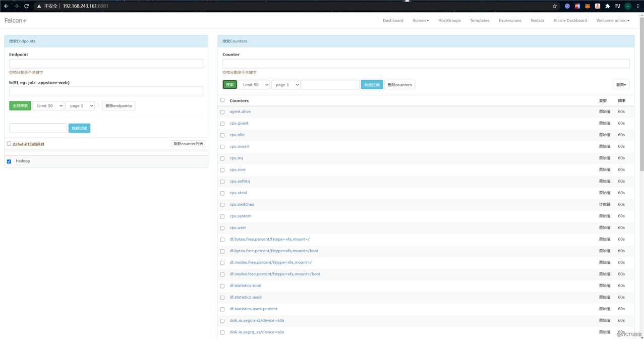Open the red-blue FT extension icon
The width and height of the screenshot is (644, 339).
(577, 6)
